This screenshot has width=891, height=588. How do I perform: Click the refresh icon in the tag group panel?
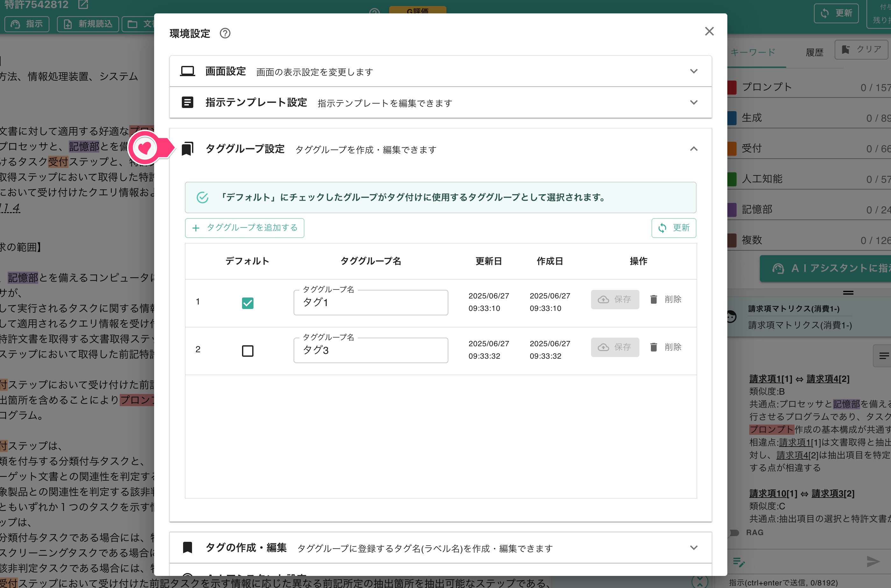coord(662,228)
